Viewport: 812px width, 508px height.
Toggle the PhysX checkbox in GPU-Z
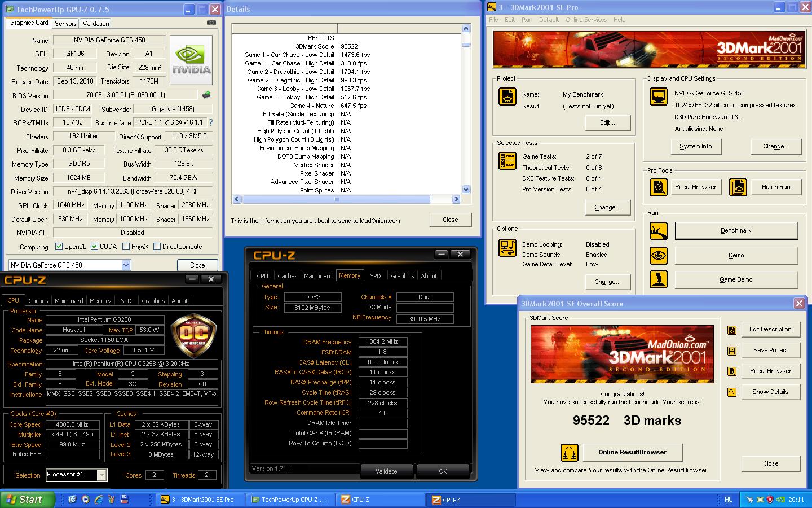(x=126, y=247)
